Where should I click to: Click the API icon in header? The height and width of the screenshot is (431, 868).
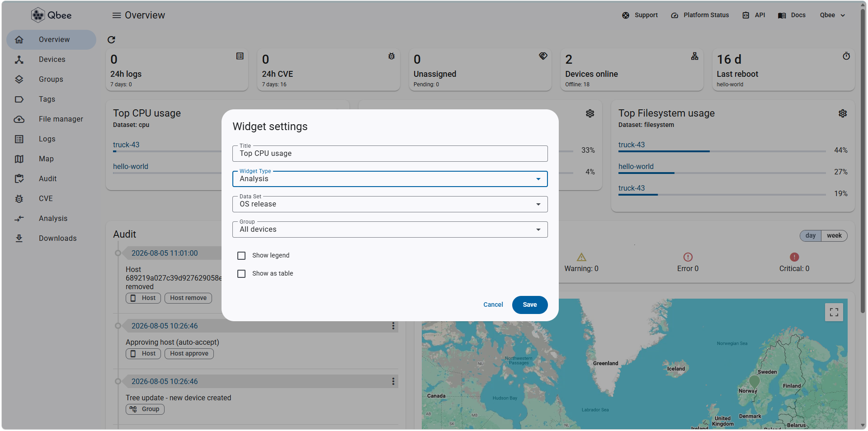point(746,15)
